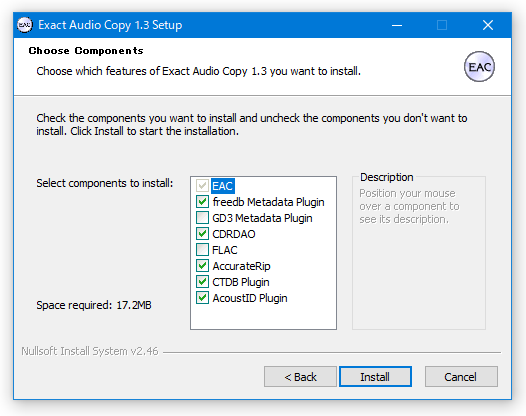Click the Description group box label

pos(386,177)
